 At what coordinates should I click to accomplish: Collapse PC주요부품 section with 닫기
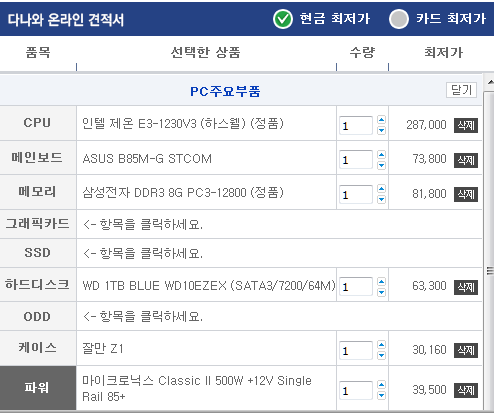461,90
